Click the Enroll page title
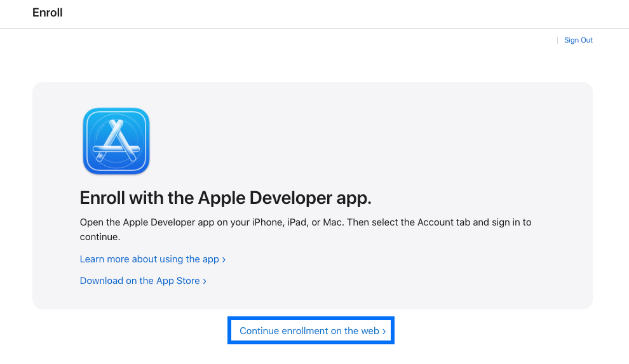This screenshot has height=364, width=629. click(48, 13)
